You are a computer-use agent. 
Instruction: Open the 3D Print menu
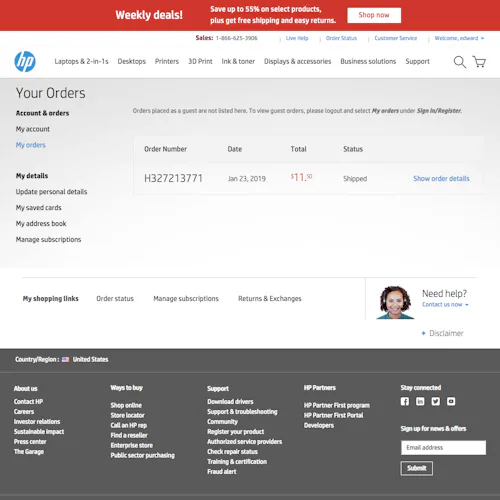[200, 61]
